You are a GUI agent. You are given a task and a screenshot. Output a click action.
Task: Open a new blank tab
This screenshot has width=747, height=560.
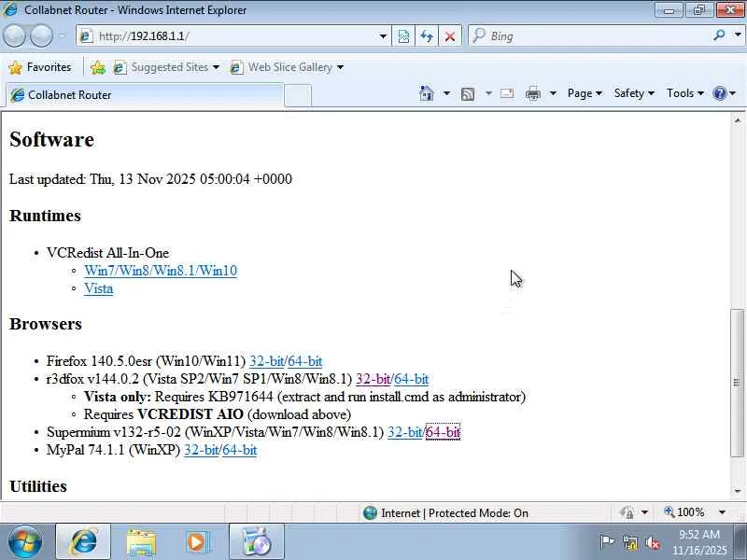(x=298, y=96)
